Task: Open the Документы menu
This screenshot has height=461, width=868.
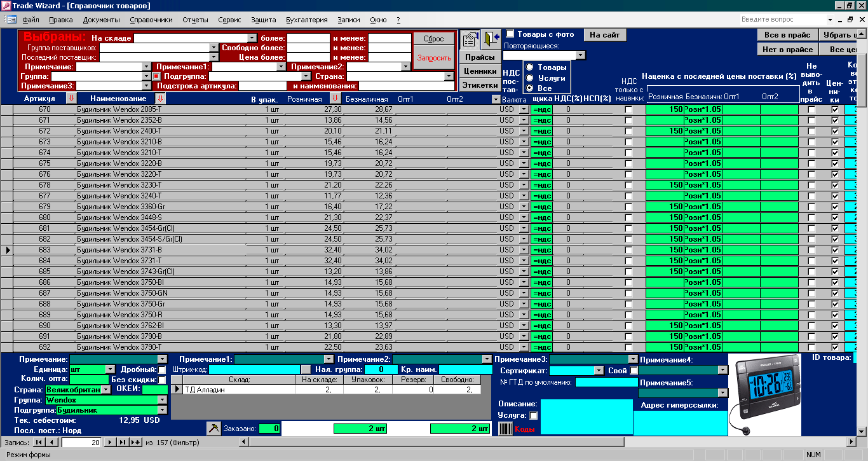Action: [x=101, y=20]
